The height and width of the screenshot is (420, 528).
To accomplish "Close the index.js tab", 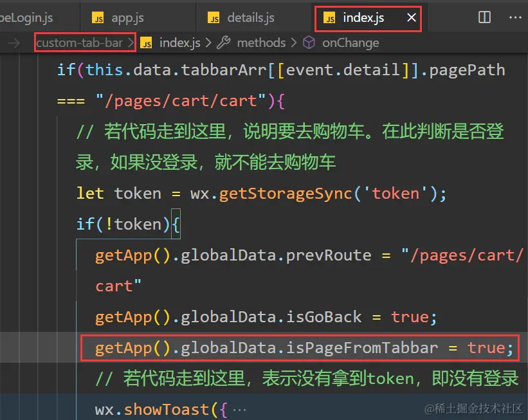I will [x=412, y=17].
